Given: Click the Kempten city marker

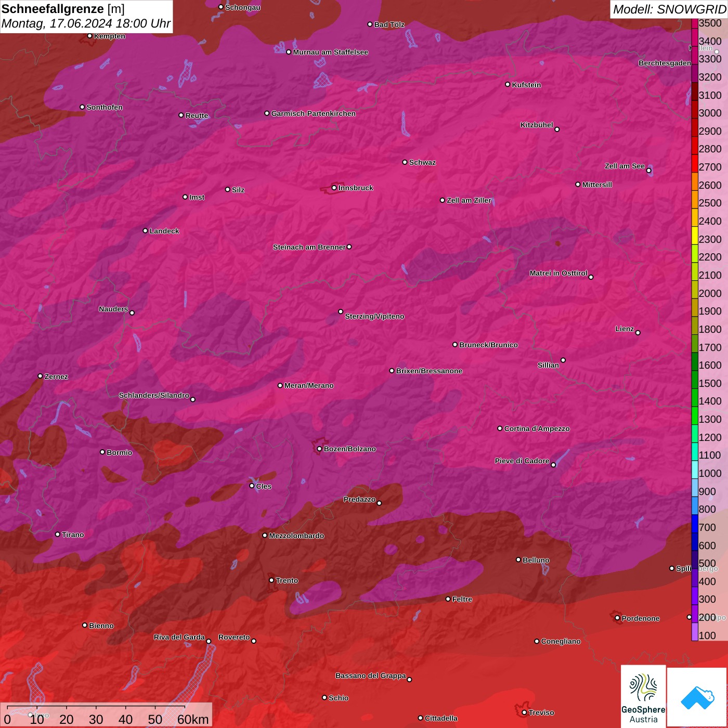Looking at the screenshot, I should tap(89, 36).
